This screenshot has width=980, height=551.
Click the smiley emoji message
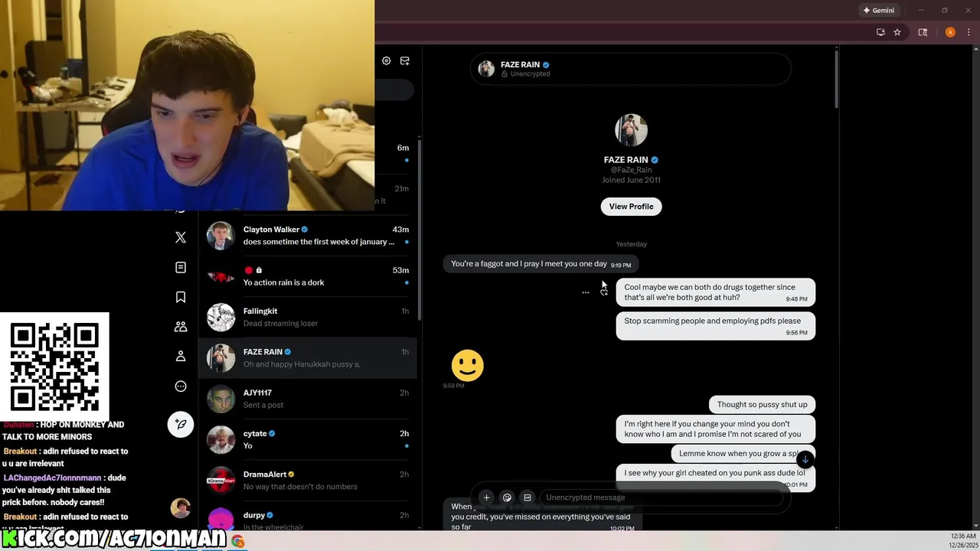[x=468, y=365]
